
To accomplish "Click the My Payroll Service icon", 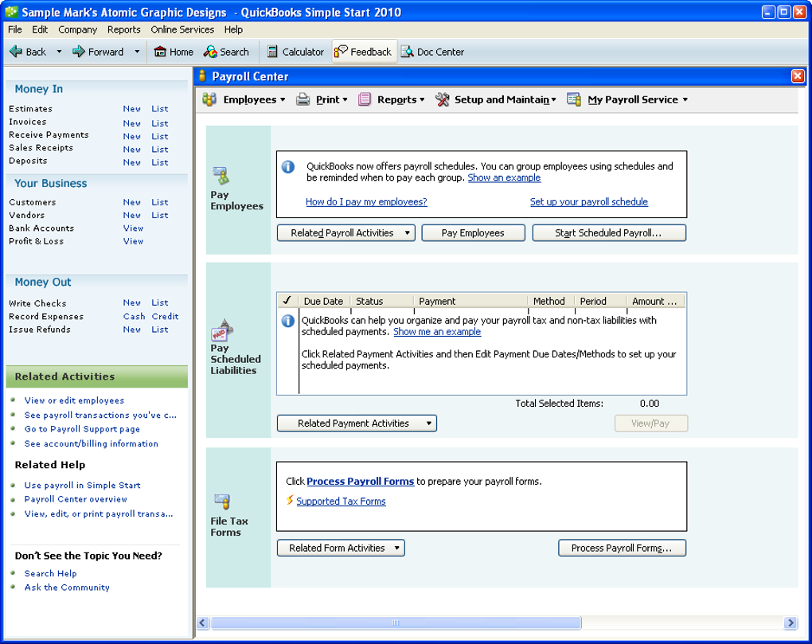I will [574, 100].
